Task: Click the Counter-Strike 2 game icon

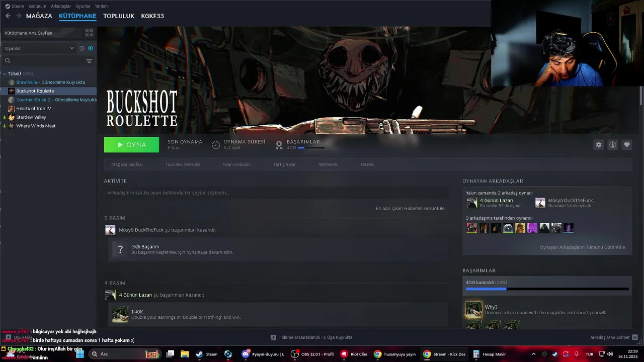Action: [x=11, y=100]
